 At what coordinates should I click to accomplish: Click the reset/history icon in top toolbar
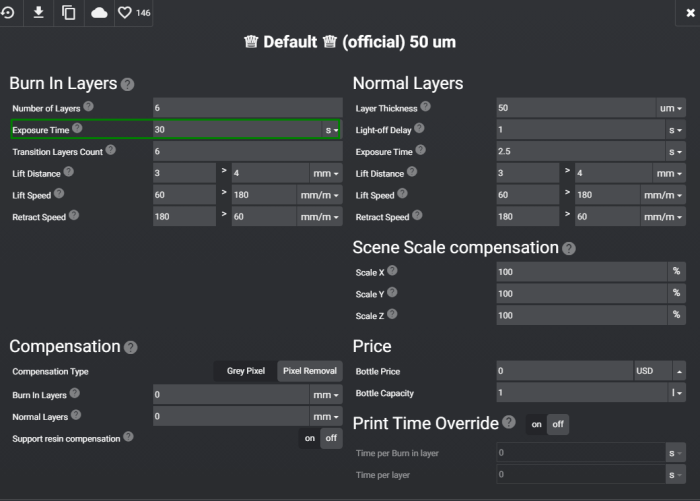[9, 13]
